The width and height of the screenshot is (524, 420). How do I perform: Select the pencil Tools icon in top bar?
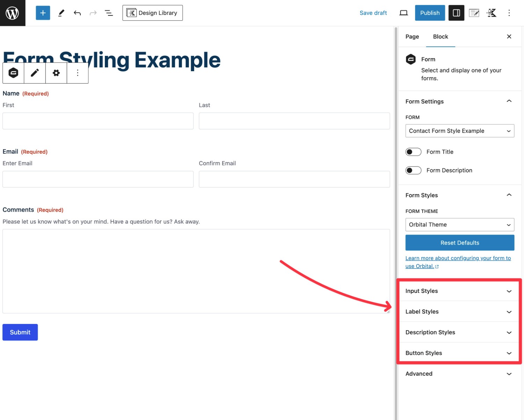[61, 13]
